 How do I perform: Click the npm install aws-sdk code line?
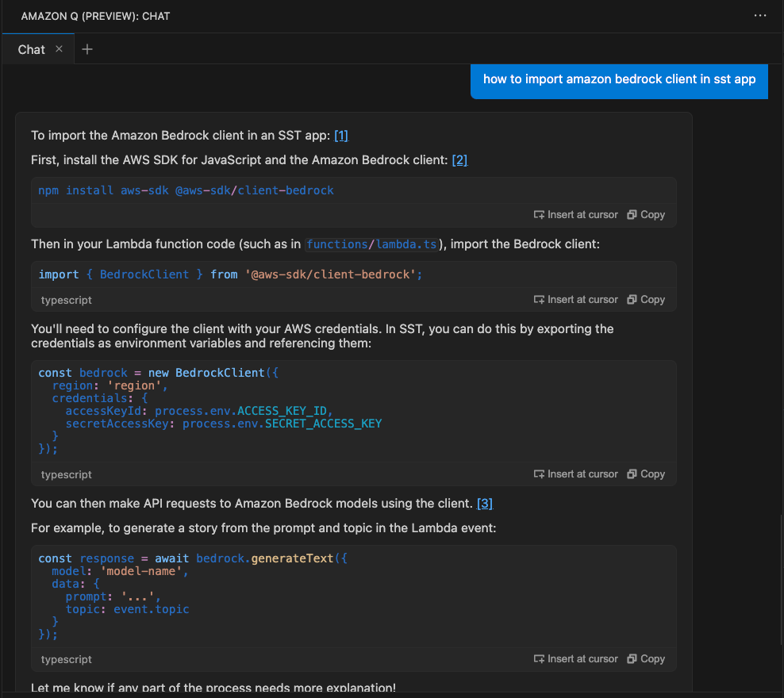tap(186, 190)
